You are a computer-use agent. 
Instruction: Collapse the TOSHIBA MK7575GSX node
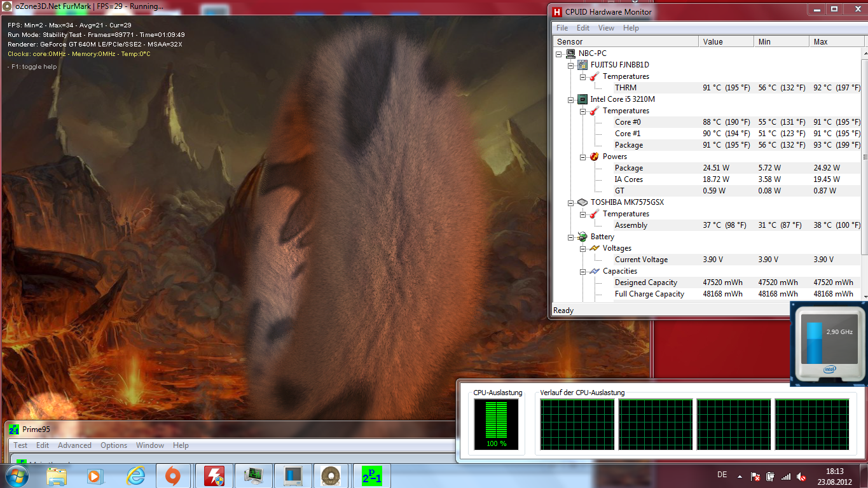click(571, 202)
